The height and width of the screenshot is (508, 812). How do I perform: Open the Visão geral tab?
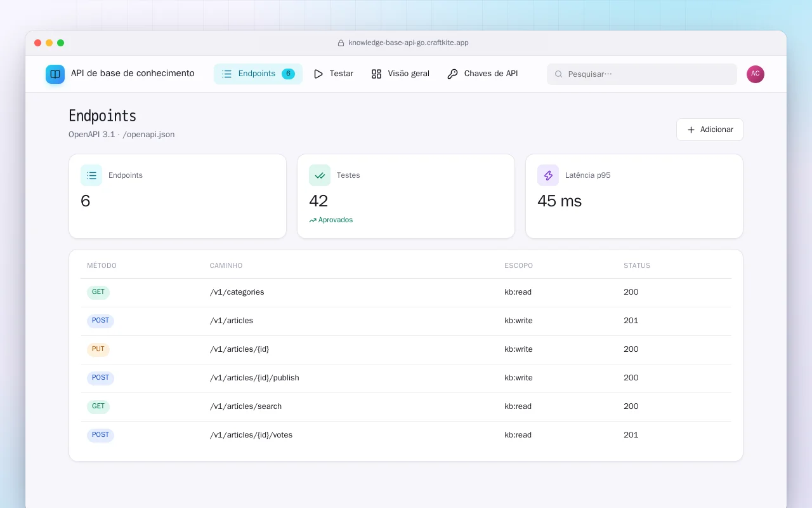tap(400, 74)
